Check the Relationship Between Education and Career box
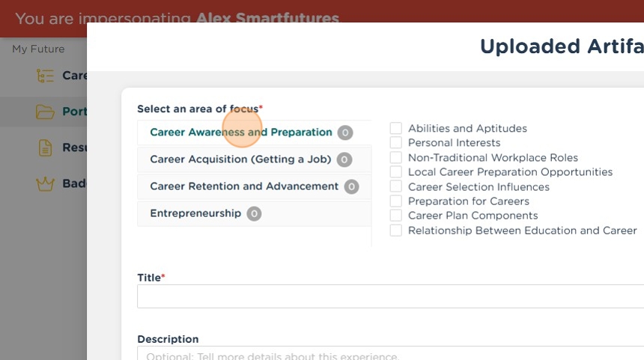 [x=396, y=231]
